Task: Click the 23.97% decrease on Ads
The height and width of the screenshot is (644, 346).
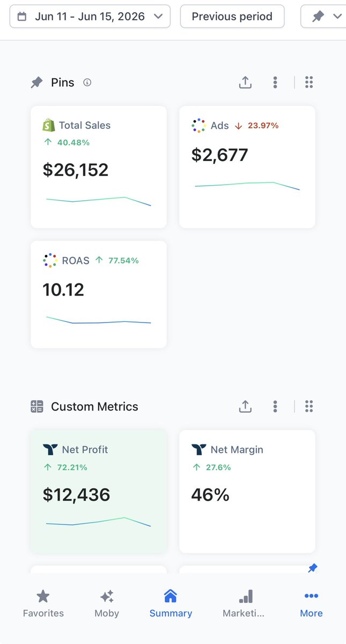Action: point(256,126)
